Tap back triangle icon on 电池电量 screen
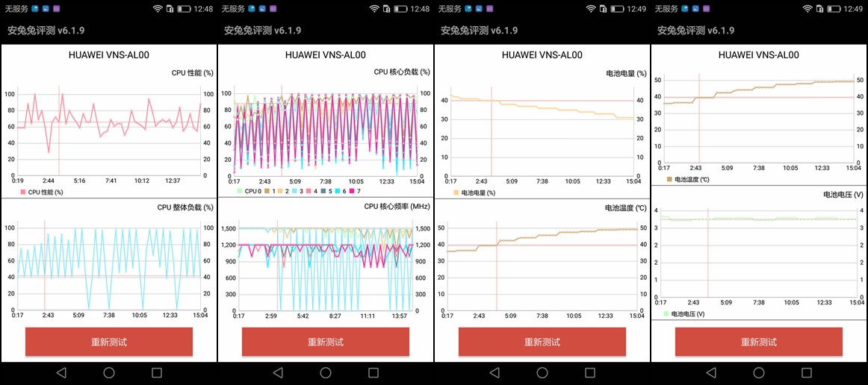This screenshot has height=385, width=868. [x=495, y=372]
